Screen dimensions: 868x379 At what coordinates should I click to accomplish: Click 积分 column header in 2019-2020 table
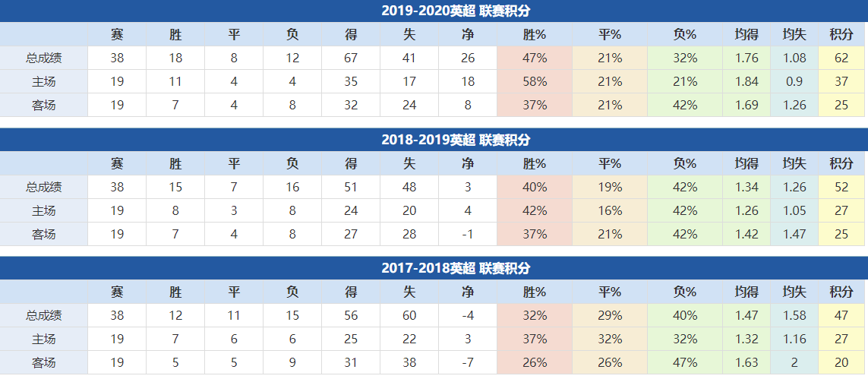[x=841, y=35]
